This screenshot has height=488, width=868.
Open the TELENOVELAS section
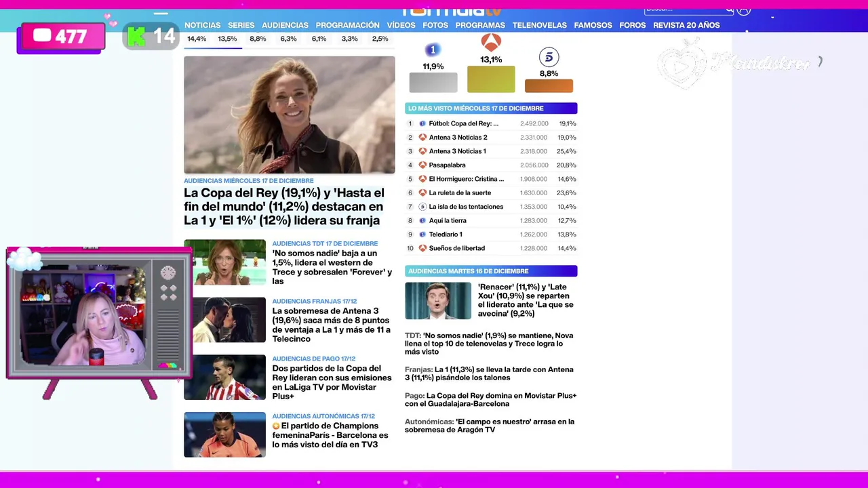[x=539, y=25]
